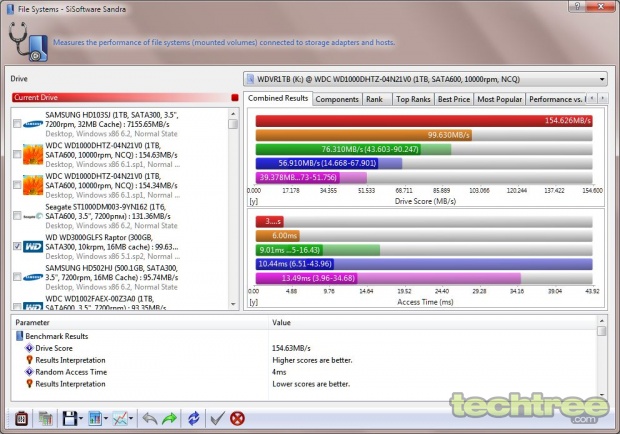
Task: Click the 154.63MB/s value text
Action: coord(291,348)
